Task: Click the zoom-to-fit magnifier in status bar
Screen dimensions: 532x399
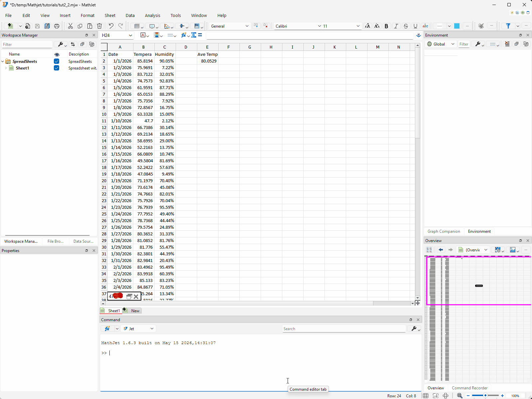Action: (x=460, y=396)
